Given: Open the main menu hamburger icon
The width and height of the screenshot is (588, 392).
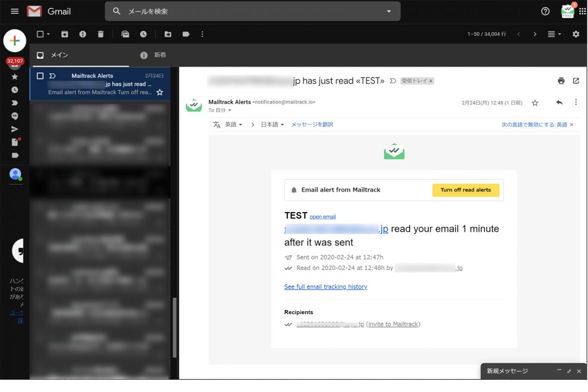Looking at the screenshot, I should 15,11.
